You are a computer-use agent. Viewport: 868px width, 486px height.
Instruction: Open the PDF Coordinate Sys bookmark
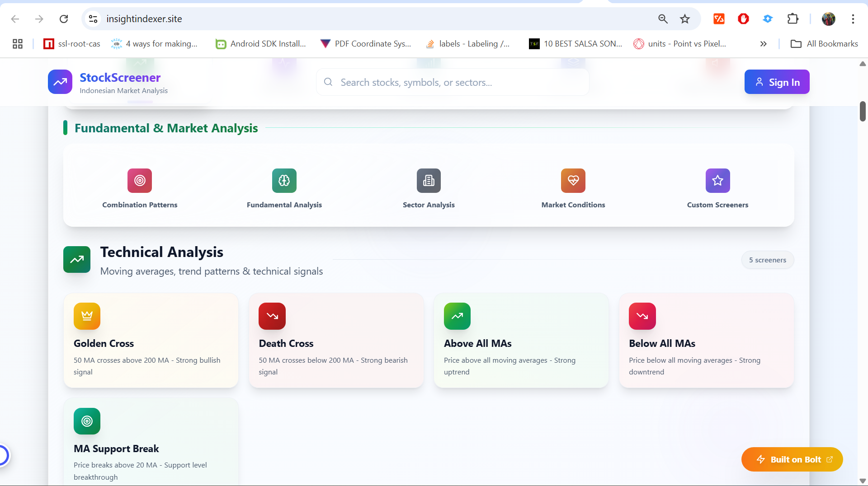click(366, 44)
